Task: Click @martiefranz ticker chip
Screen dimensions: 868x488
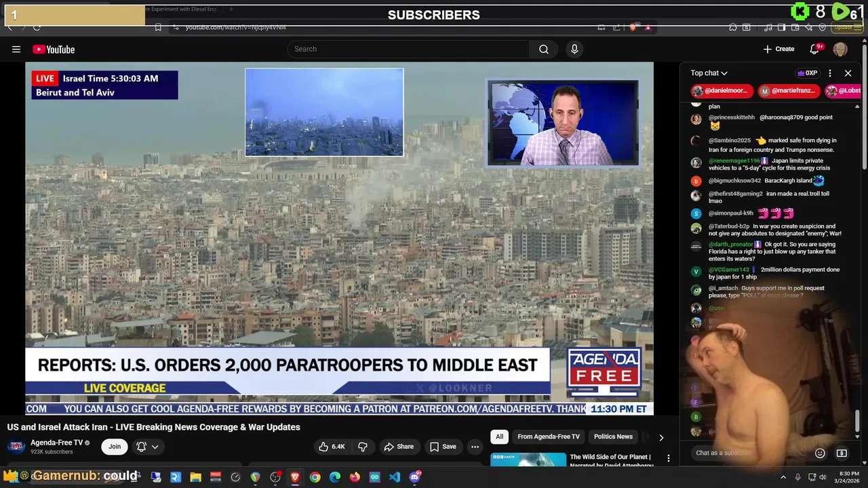Action: click(789, 91)
